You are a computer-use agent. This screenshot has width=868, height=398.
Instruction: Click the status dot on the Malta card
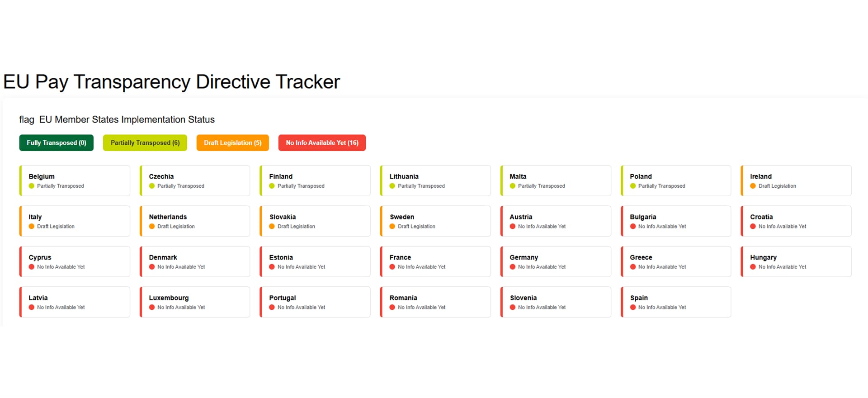point(513,186)
